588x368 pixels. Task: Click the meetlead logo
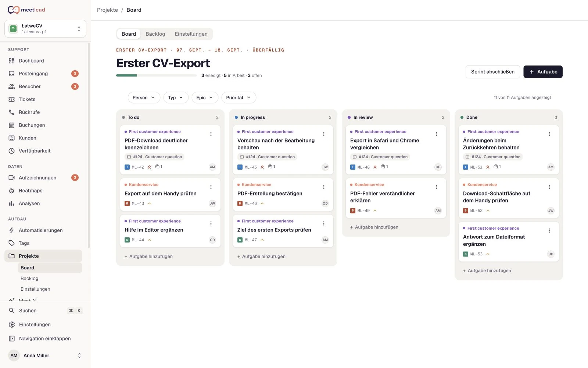(x=26, y=10)
